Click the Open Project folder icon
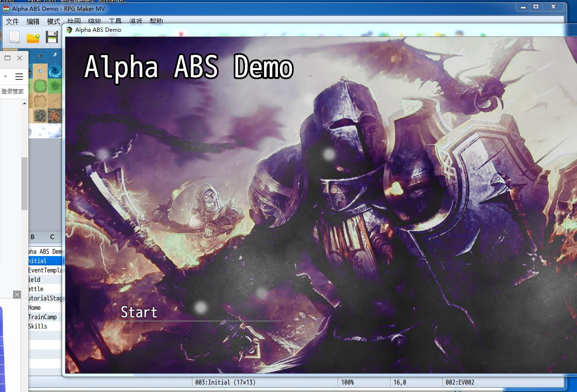 [33, 38]
